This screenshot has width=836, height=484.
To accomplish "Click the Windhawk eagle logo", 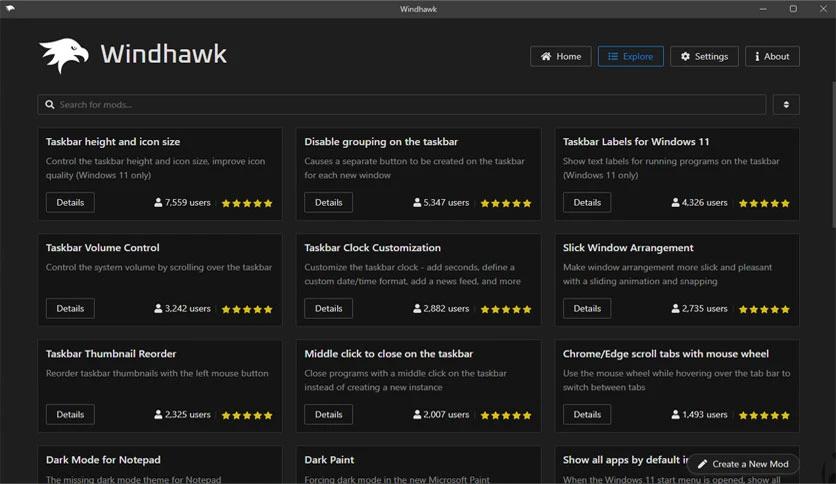I will [x=64, y=55].
